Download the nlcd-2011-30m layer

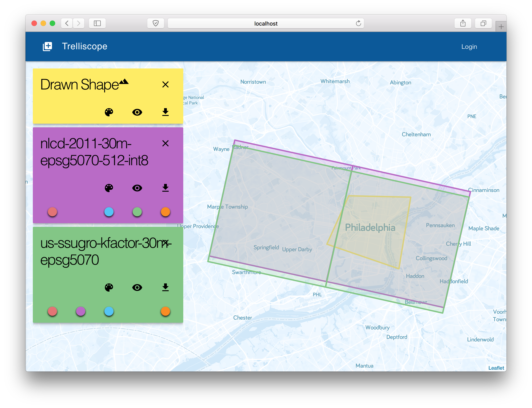(x=165, y=188)
